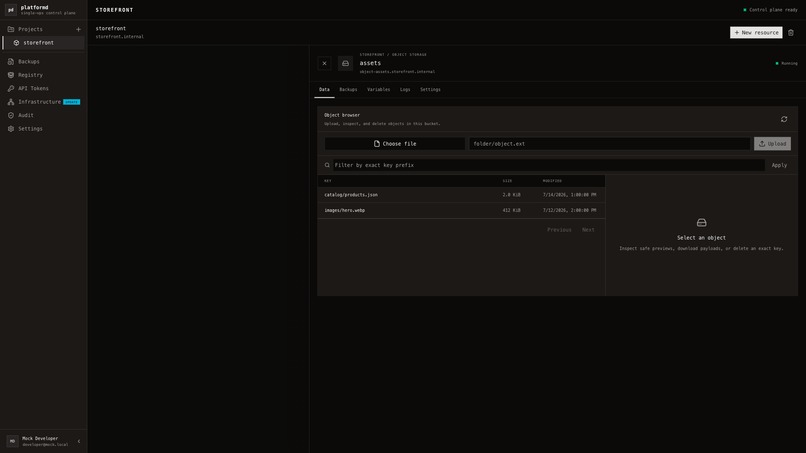The height and width of the screenshot is (453, 806).
Task: Apply the key prefix filter
Action: tap(779, 165)
